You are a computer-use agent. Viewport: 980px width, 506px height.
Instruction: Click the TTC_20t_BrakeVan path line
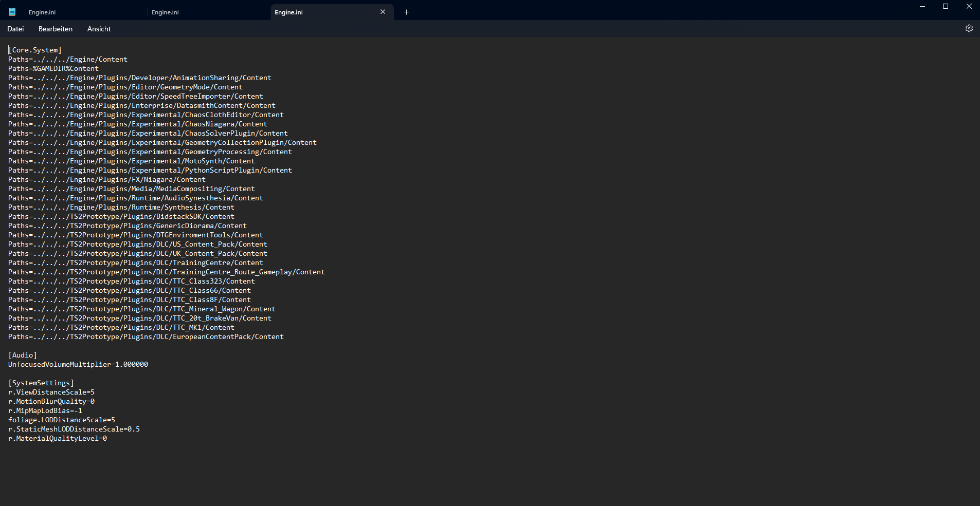point(140,318)
